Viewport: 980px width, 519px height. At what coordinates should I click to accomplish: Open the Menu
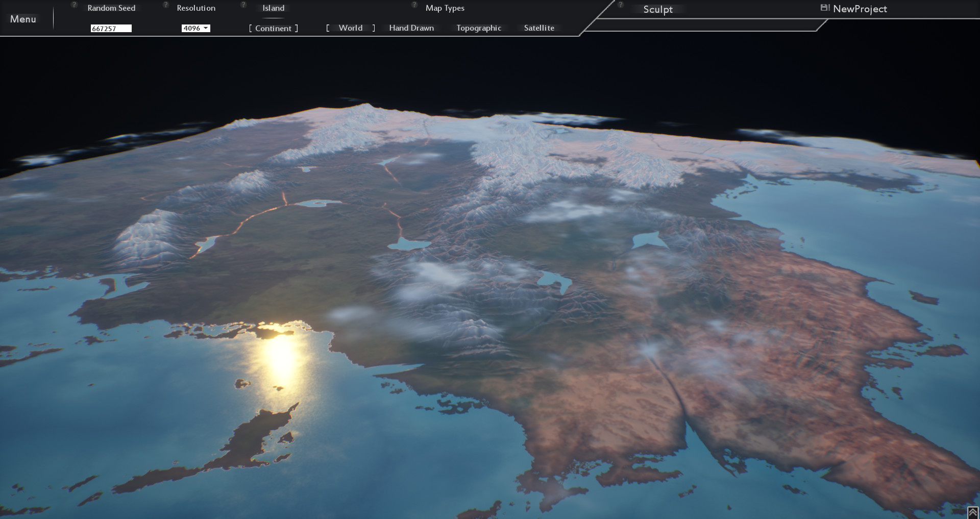click(x=23, y=19)
